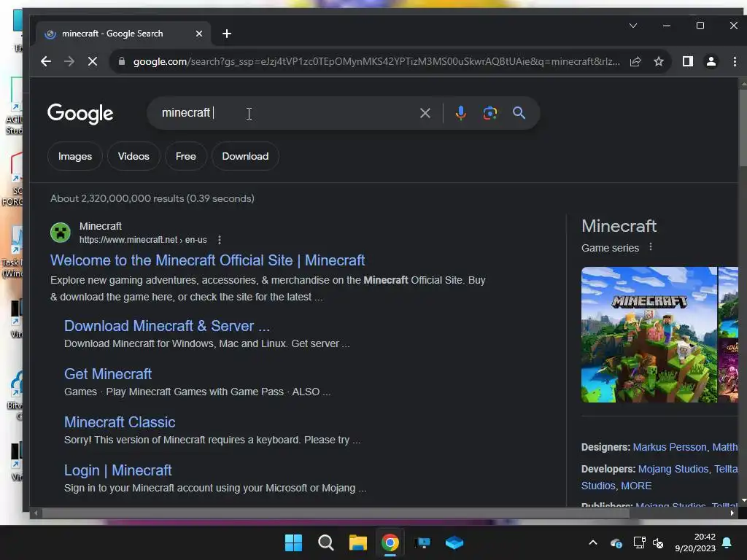The width and height of the screenshot is (747, 560).
Task: Select the minecraft - Google Search tab
Action: pyautogui.click(x=123, y=34)
